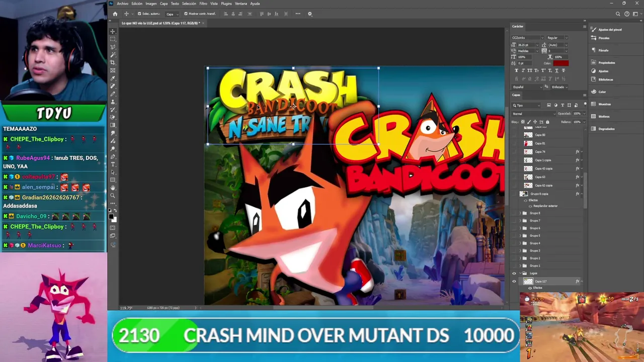Lock all for the layer (padlock icon)
This screenshot has width=644, height=362.
point(547,122)
